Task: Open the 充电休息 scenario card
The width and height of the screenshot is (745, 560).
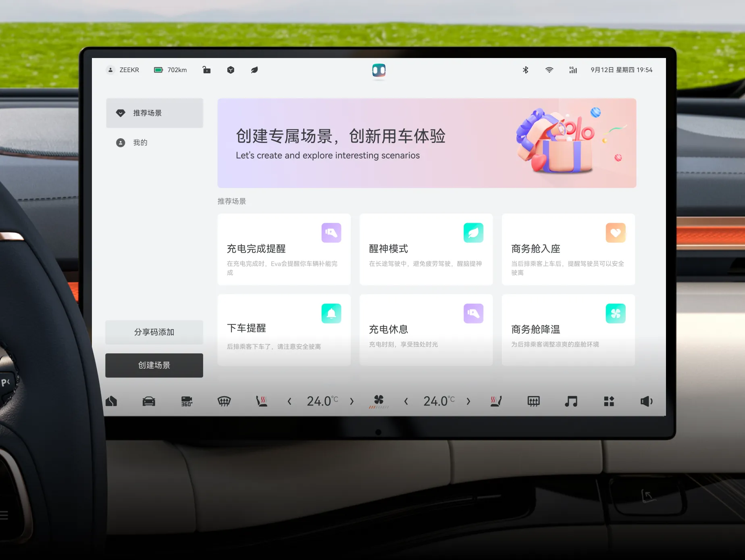Action: (x=426, y=330)
